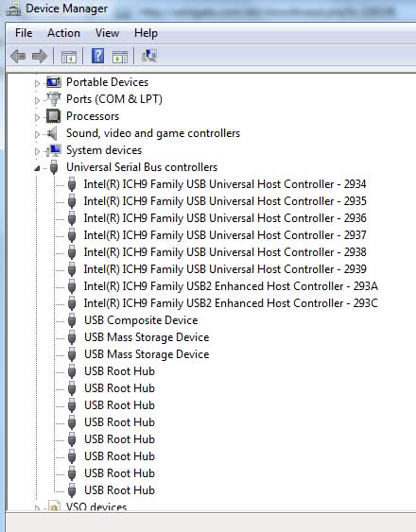
Task: Open the File menu
Action: coord(24,33)
